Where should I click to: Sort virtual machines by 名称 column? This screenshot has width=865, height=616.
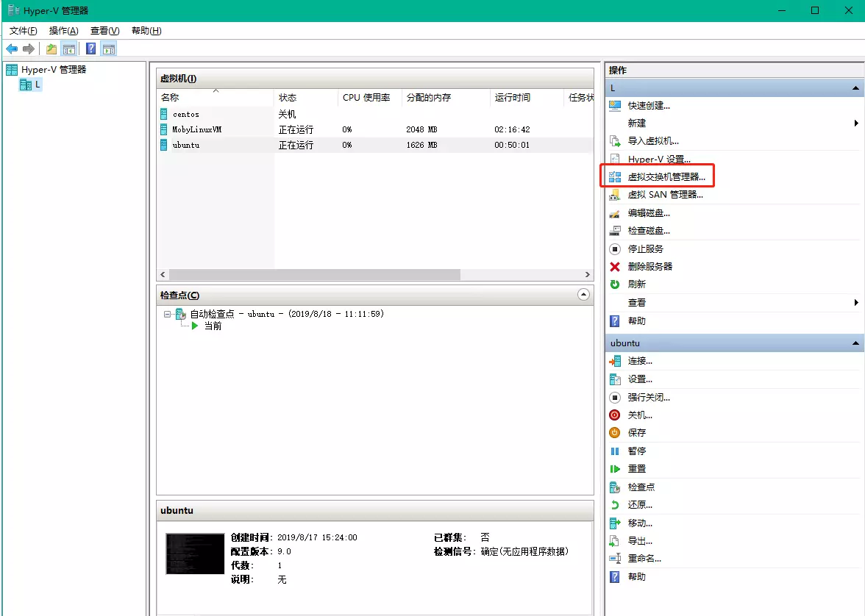[215, 98]
